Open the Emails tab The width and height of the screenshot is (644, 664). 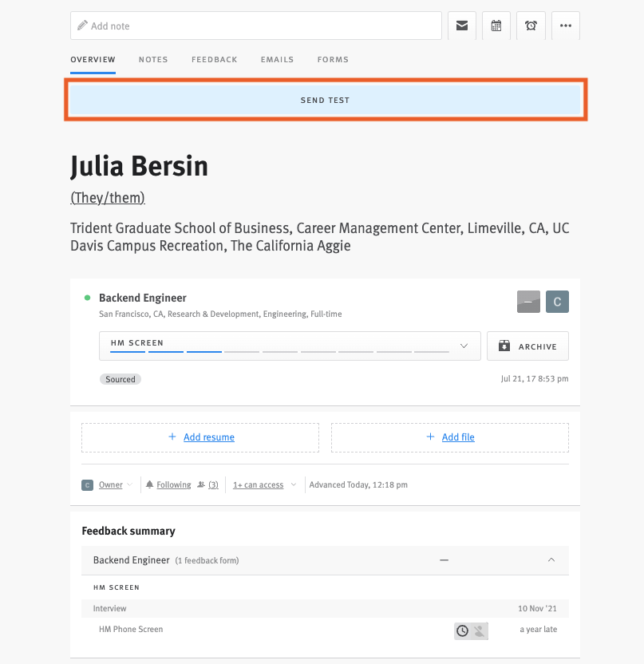pos(277,60)
